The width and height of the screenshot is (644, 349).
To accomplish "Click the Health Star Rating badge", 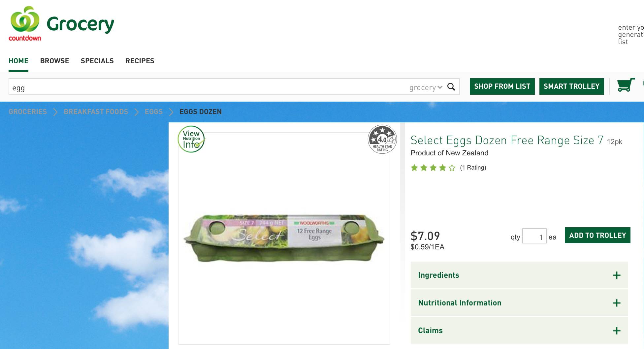I will click(382, 139).
